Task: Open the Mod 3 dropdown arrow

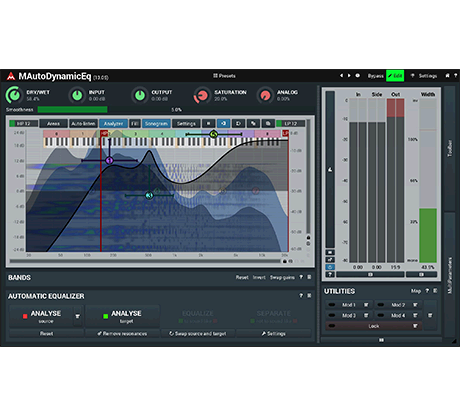Action: (366, 315)
